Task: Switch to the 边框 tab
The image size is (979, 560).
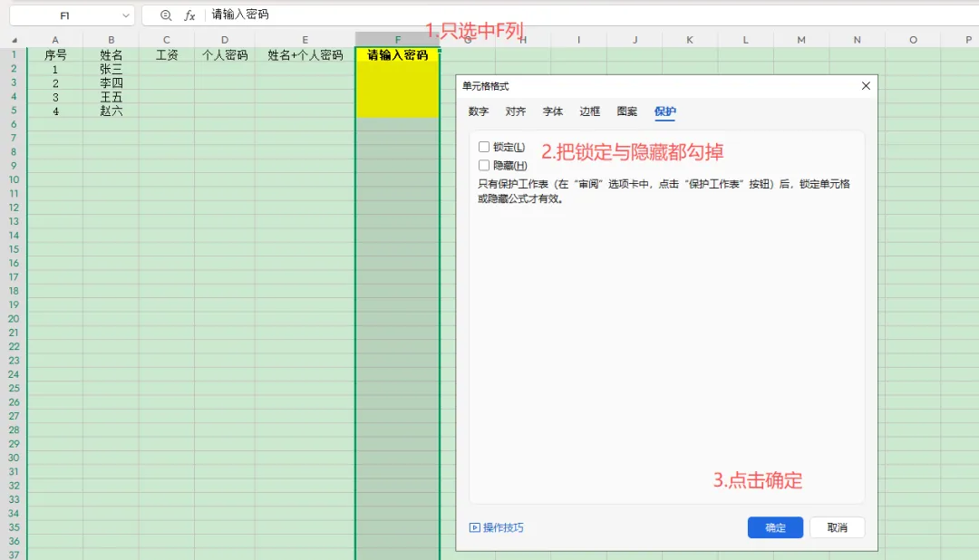Action: click(589, 111)
